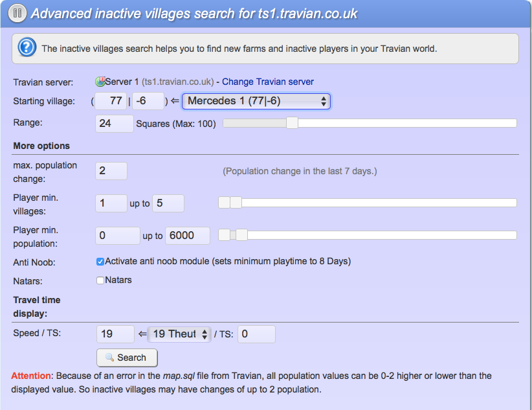532x410 pixels.
Task: Click the Range squares input field
Action: [x=115, y=123]
